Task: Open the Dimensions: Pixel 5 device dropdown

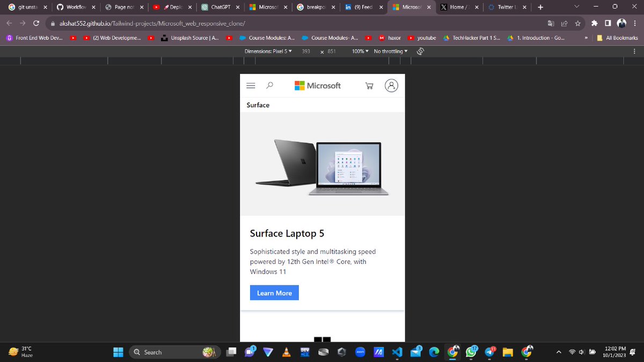Action: pyautogui.click(x=268, y=51)
